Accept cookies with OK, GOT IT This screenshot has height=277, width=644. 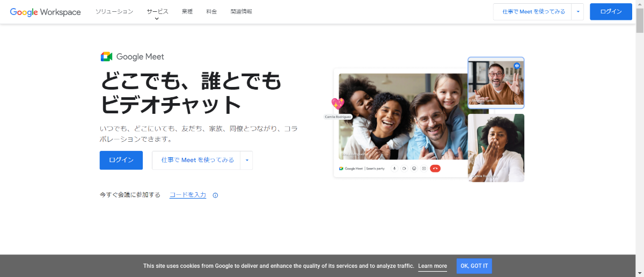coord(474,266)
